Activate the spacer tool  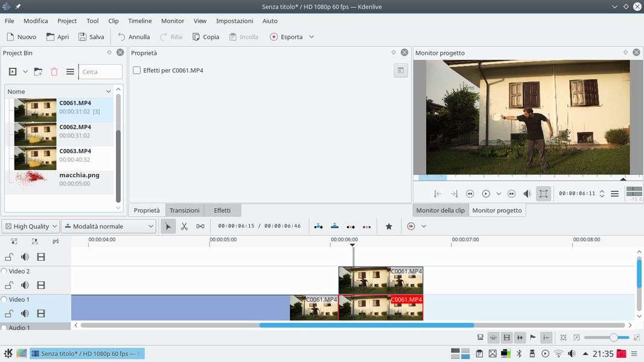(200, 226)
